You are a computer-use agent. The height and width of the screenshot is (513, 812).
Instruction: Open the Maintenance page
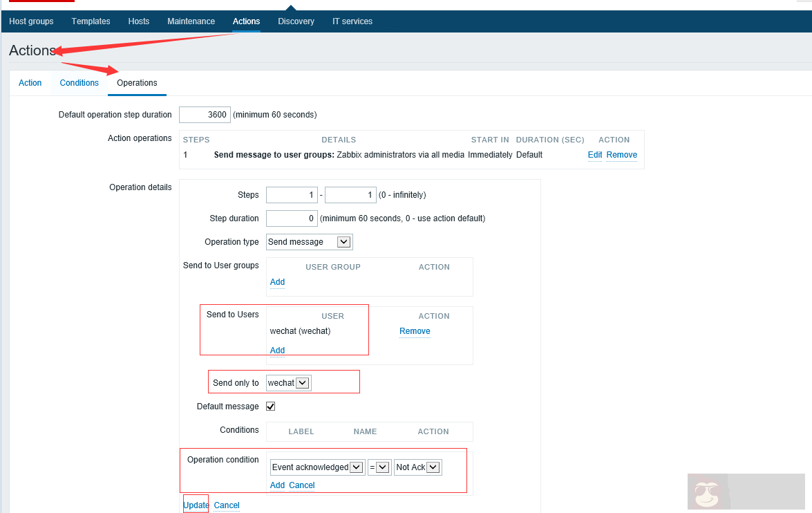click(x=191, y=21)
